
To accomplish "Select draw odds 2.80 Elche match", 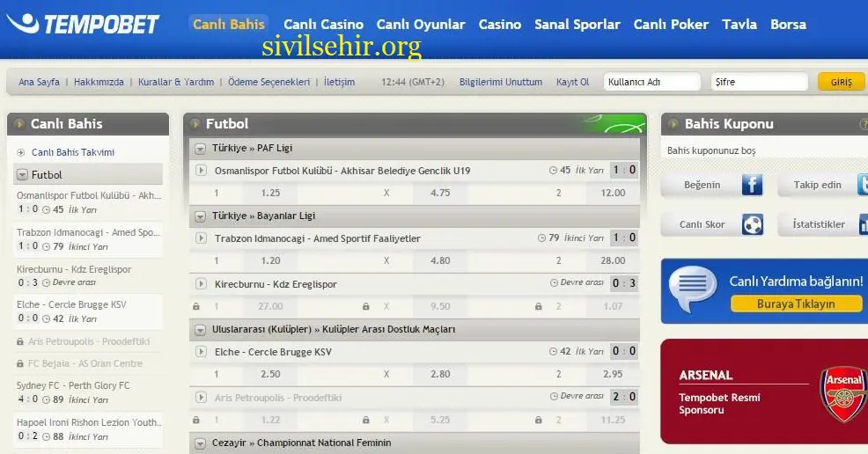I will 440,374.
